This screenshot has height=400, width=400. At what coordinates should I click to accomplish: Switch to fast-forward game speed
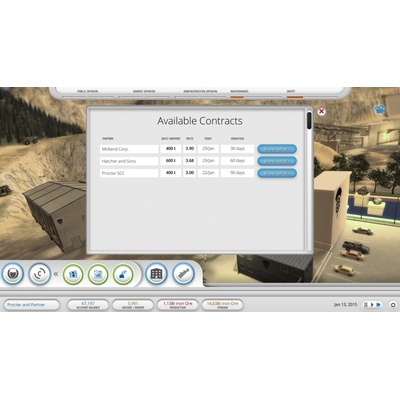coord(379,305)
